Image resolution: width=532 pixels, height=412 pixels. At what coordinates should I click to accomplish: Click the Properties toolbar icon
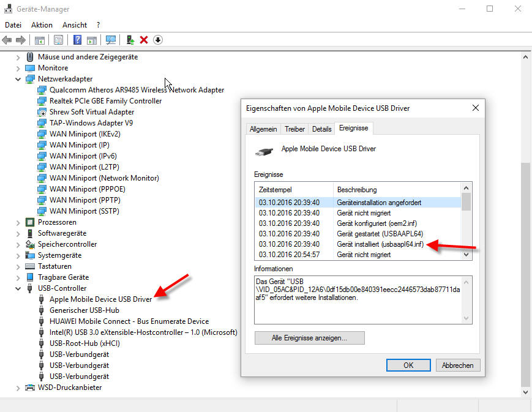(58, 40)
